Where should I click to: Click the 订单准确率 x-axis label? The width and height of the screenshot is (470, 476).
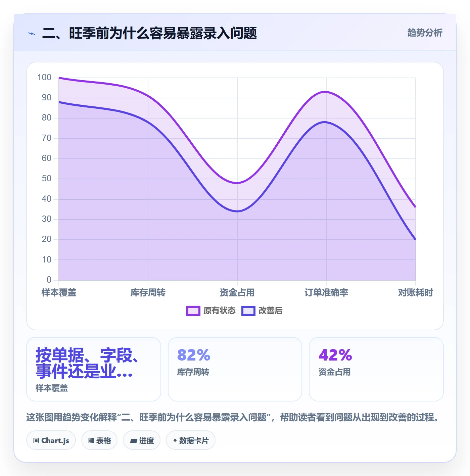(x=326, y=293)
